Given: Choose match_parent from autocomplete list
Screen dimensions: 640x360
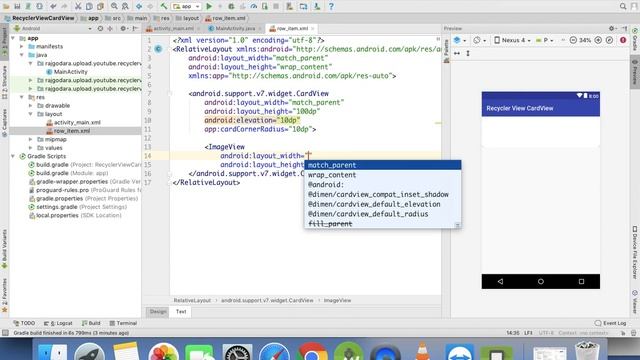Looking at the screenshot, I should (x=383, y=165).
